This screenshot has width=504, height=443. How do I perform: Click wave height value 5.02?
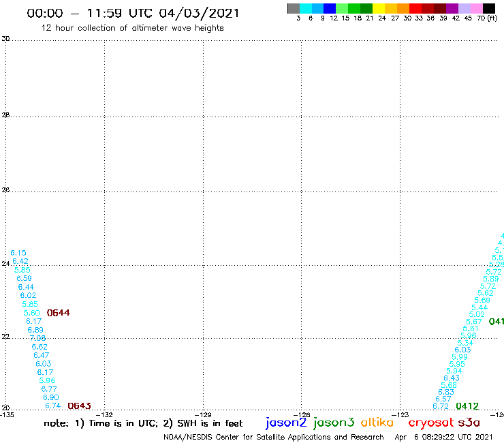point(477,315)
